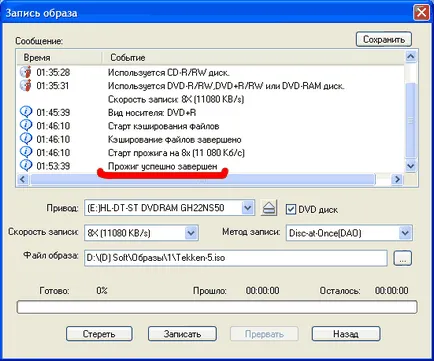The width and height of the screenshot is (434, 361).
Task: Open the 'Скорость записи' speed dropdown
Action: pos(191,233)
